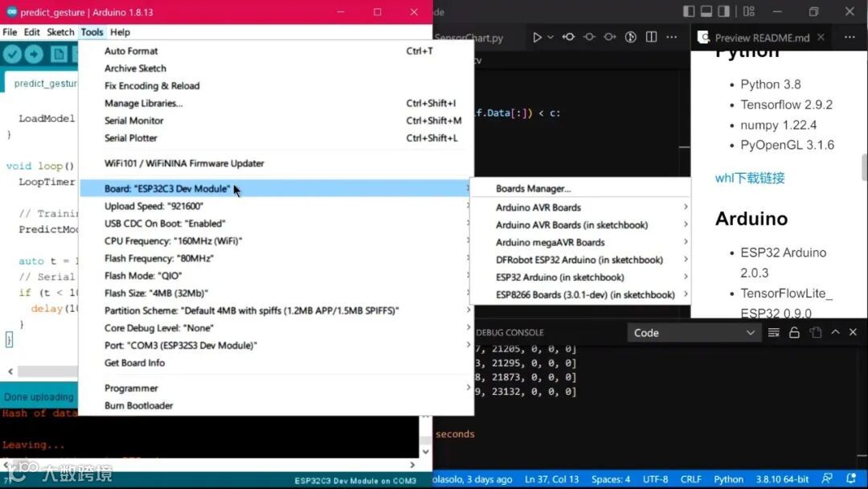Click Get Board Info
Viewport: 868px width, 489px height.
pyautogui.click(x=276, y=363)
